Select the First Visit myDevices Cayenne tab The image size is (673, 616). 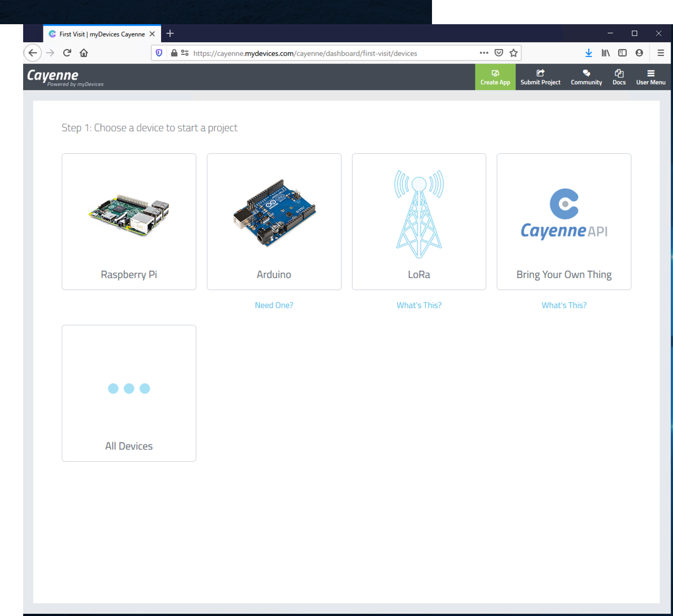coord(102,34)
